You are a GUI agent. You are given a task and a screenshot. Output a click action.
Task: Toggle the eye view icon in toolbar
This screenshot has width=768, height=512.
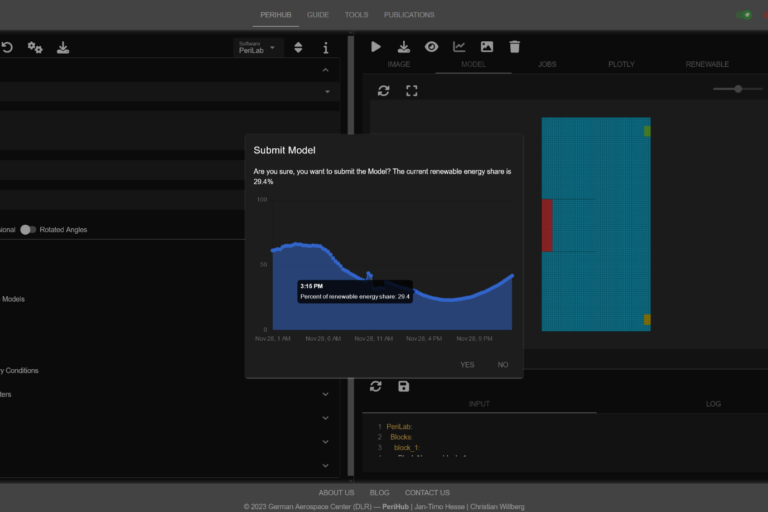pos(431,47)
